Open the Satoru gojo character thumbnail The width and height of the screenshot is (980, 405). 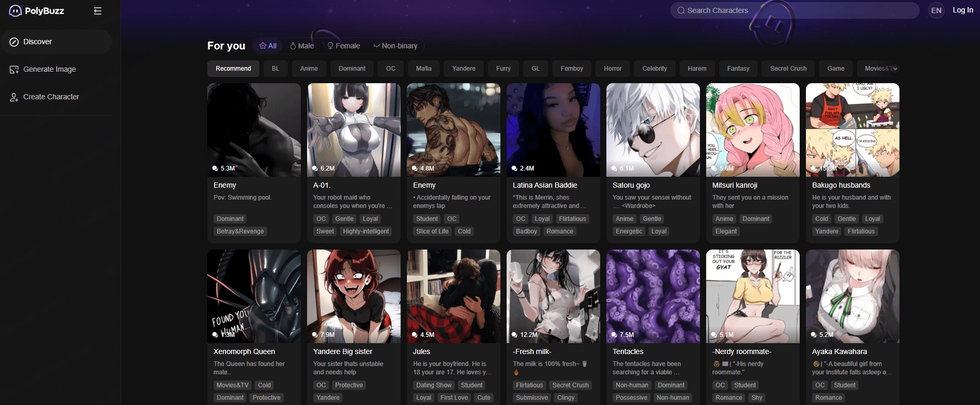653,130
